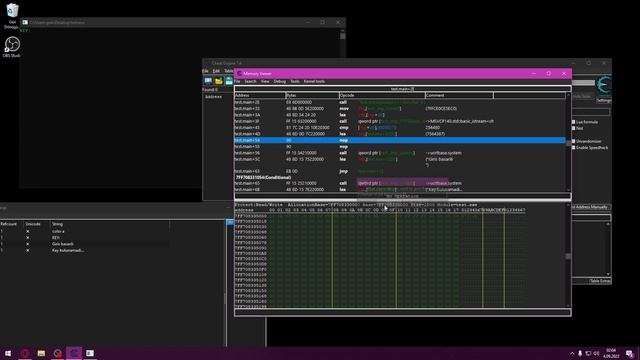Open Memory Viewer Debug menu
This screenshot has width=640, height=360.
point(280,82)
